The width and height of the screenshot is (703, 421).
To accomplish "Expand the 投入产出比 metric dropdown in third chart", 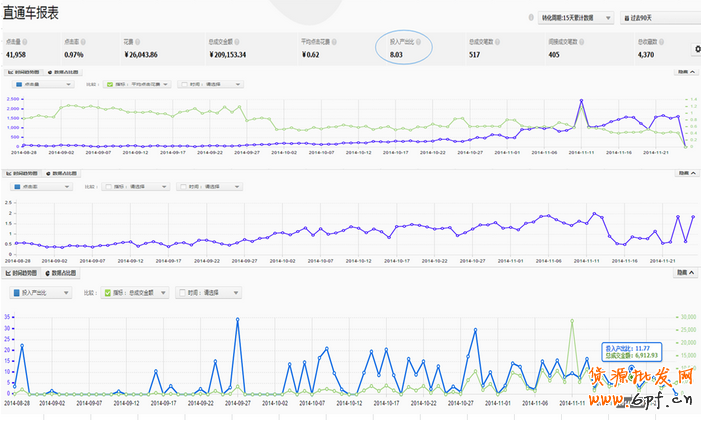I will [42, 293].
